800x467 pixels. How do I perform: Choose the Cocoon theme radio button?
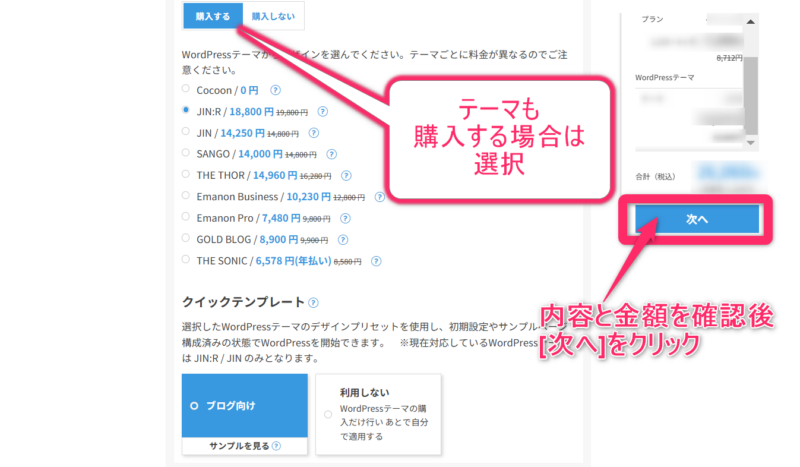(186, 88)
